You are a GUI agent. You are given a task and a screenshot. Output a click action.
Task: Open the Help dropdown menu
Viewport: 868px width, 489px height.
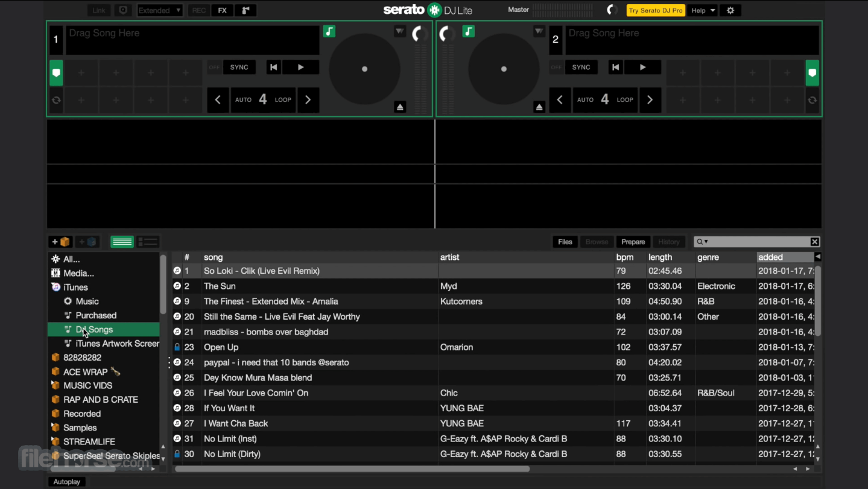tap(703, 10)
